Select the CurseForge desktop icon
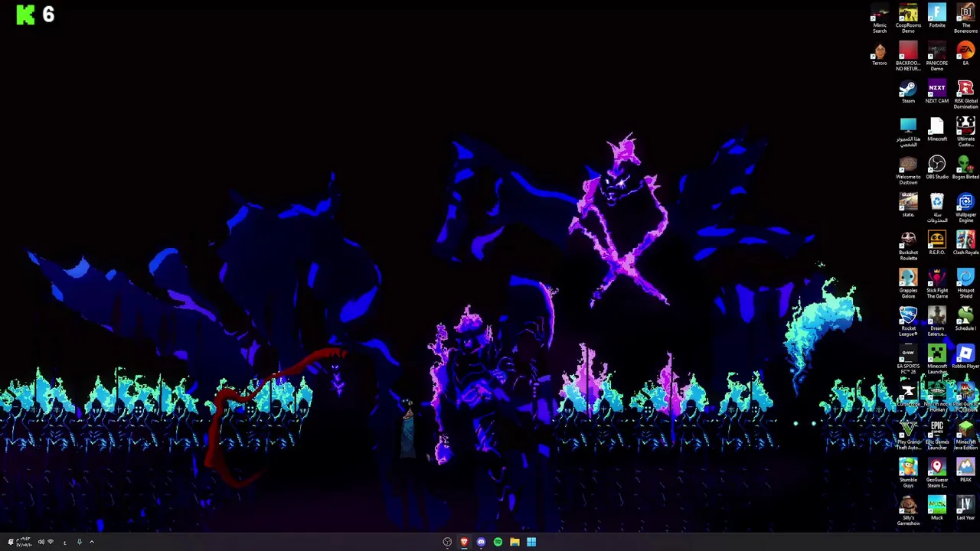The width and height of the screenshot is (980, 551). pos(908,395)
